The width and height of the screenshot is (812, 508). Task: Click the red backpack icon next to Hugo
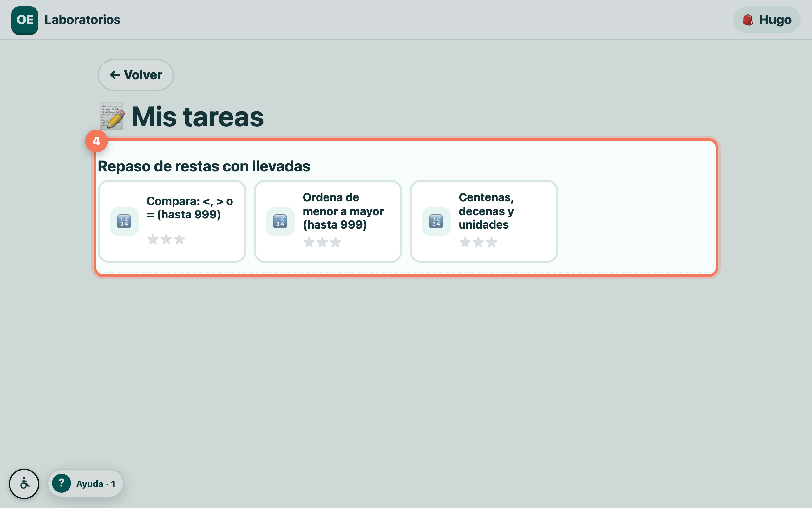[748, 20]
